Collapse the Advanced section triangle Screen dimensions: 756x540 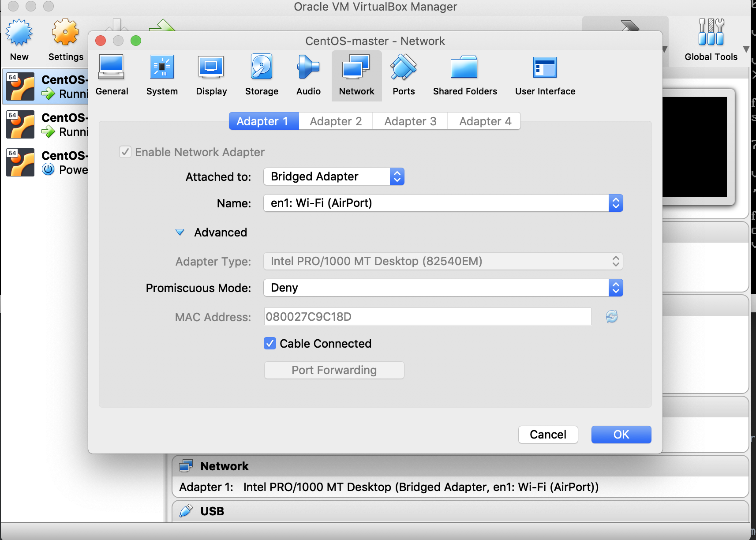tap(180, 232)
